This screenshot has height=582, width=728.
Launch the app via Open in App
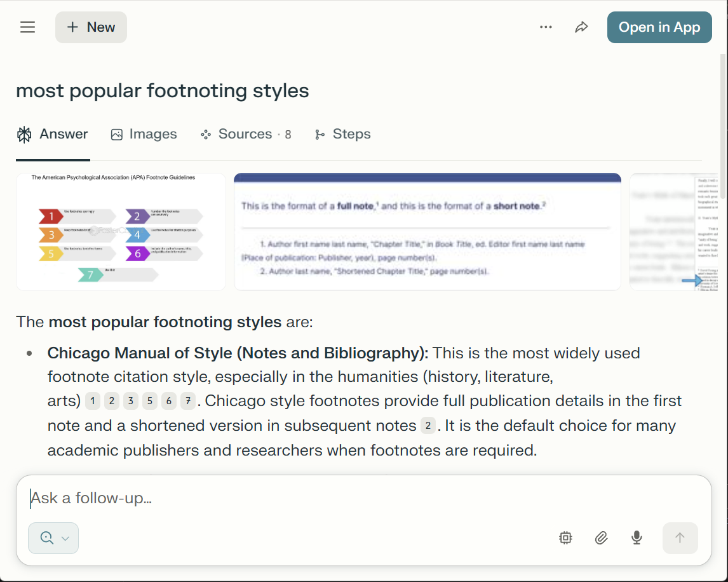(x=659, y=27)
